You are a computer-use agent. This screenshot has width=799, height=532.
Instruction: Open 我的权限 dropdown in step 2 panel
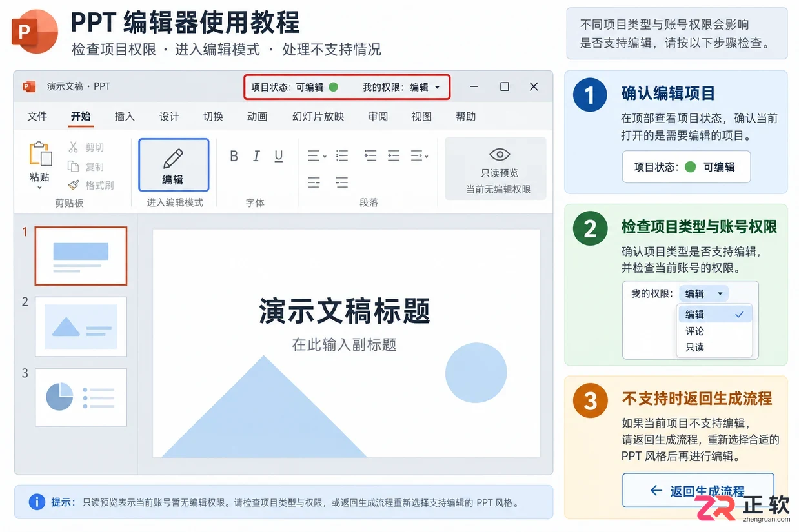(703, 293)
